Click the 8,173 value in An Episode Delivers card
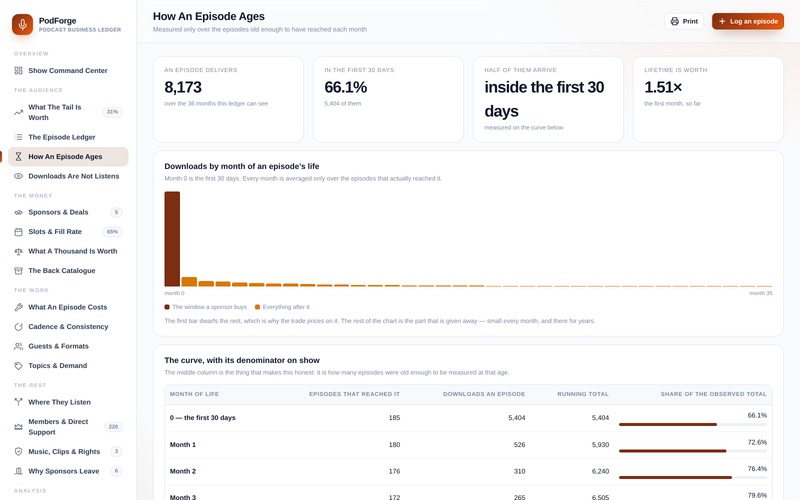Viewport: 800px width, 500px height. [x=183, y=87]
